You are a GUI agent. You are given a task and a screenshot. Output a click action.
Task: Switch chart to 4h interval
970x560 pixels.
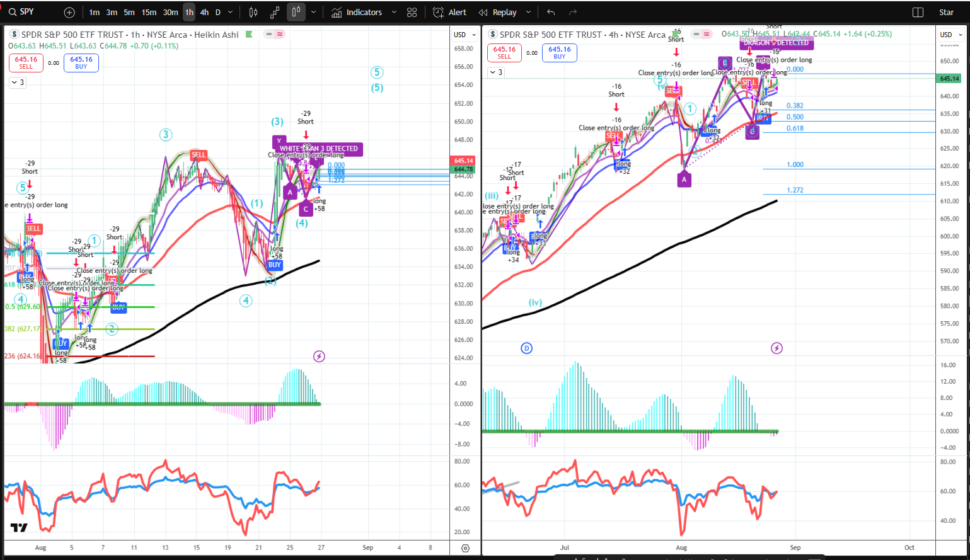[204, 13]
